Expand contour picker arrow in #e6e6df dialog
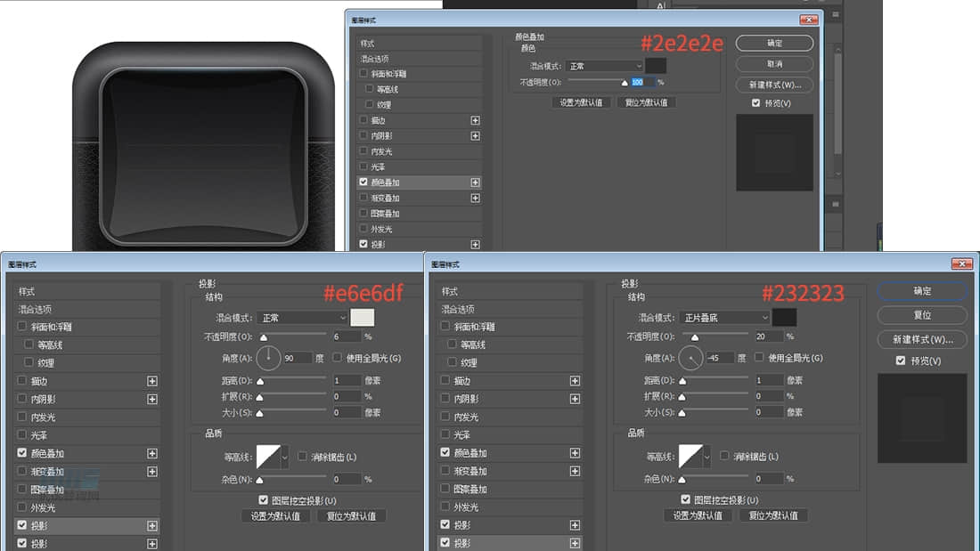 (284, 458)
